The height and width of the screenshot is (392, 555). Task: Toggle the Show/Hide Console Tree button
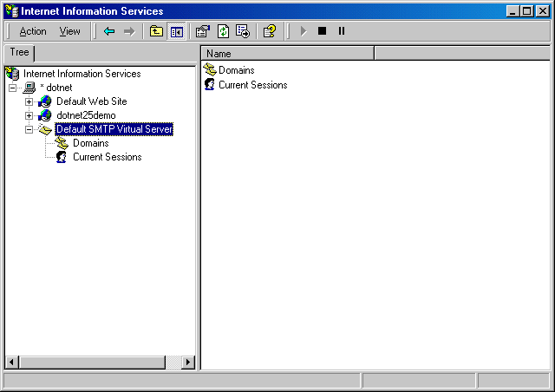tap(176, 31)
